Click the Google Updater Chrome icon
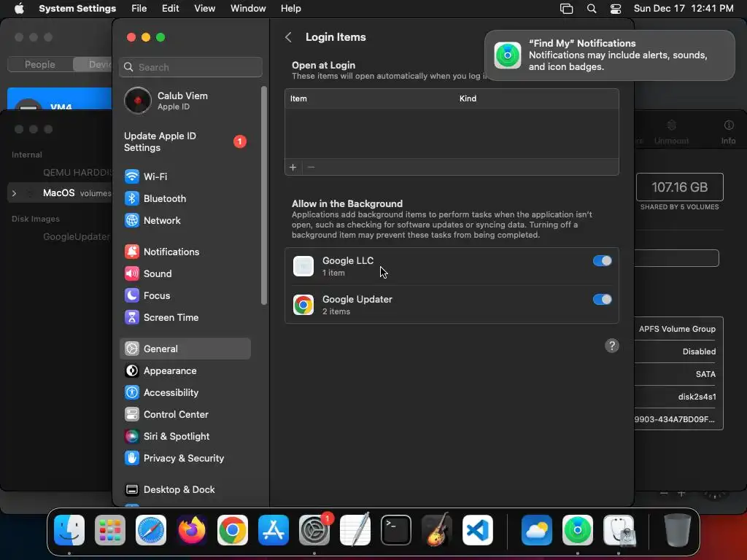This screenshot has height=560, width=747. pos(303,305)
